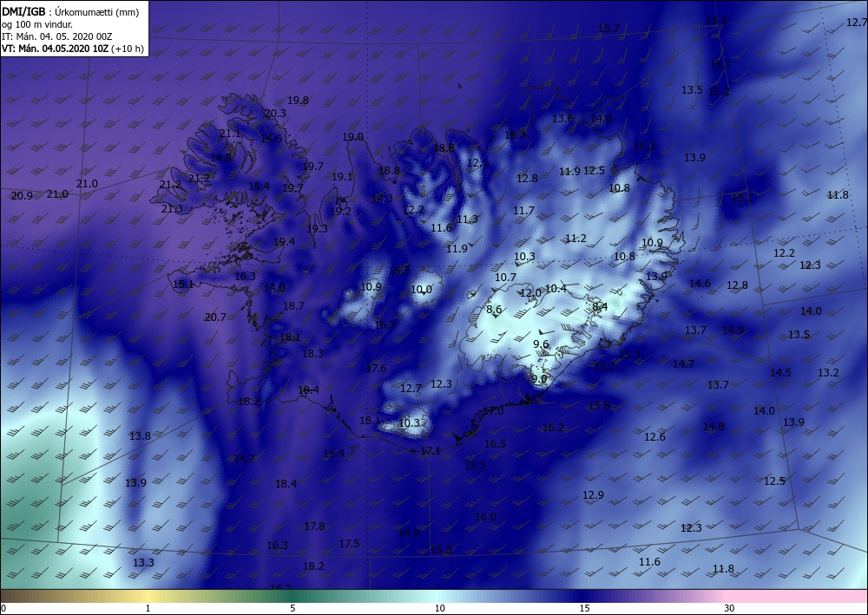Viewport: 868px width, 615px height.
Task: Click the '15' tick on the color scale
Action: pos(584,609)
